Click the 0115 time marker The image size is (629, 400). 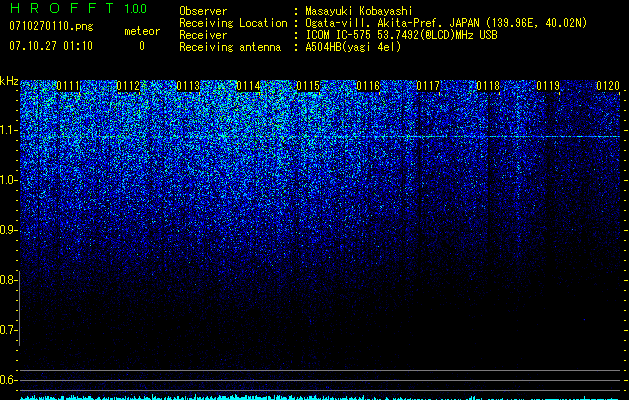(x=308, y=86)
